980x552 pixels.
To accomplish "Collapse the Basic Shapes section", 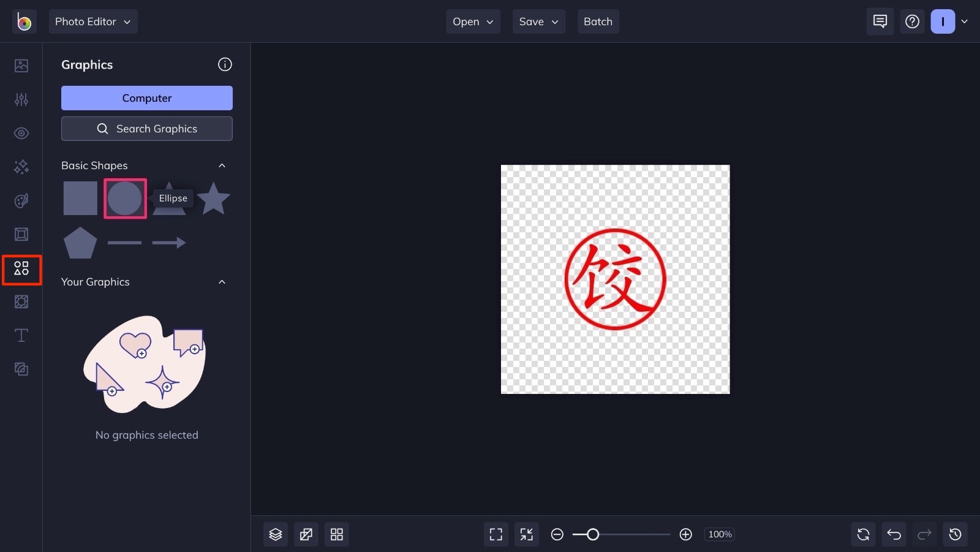I will pyautogui.click(x=222, y=165).
